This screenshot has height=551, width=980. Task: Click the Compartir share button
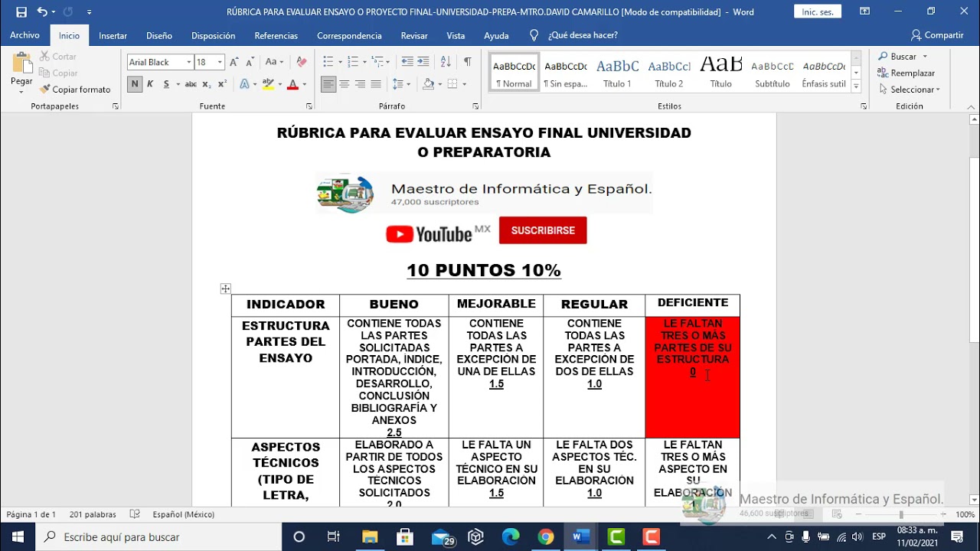[x=937, y=35]
